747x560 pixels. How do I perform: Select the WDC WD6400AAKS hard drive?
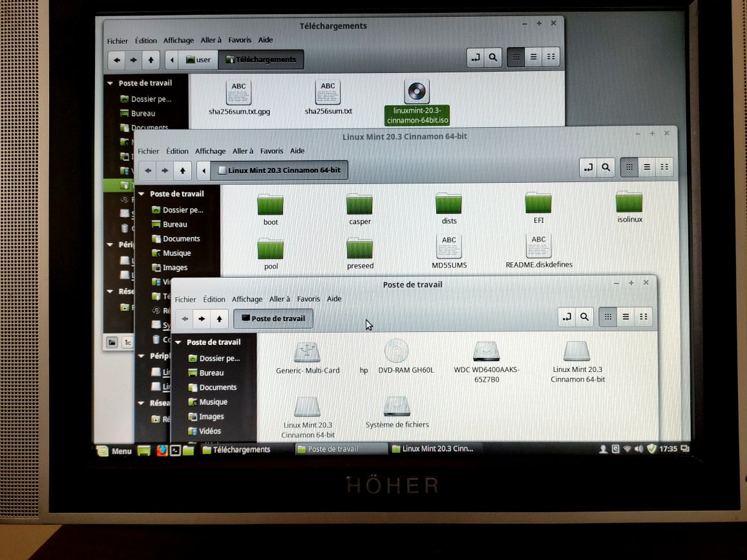point(487,362)
